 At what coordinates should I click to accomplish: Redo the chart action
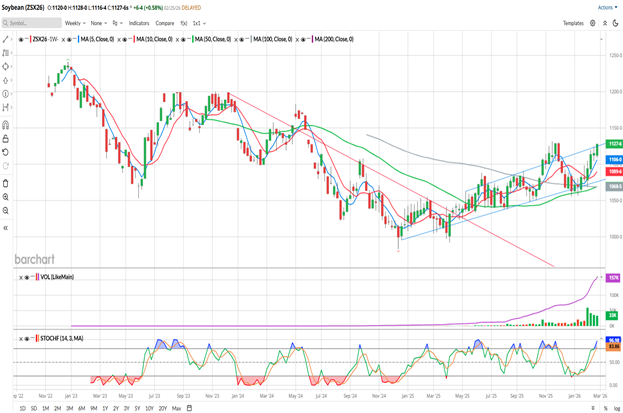pyautogui.click(x=5, y=166)
